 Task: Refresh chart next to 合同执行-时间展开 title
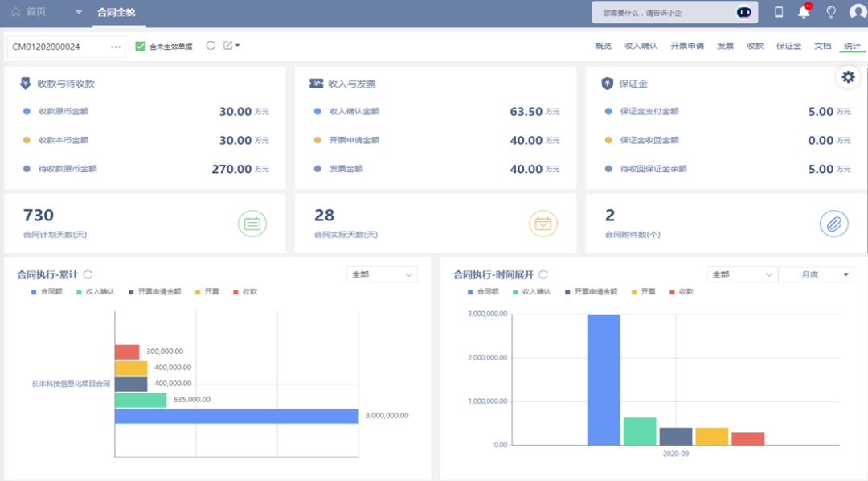[543, 274]
